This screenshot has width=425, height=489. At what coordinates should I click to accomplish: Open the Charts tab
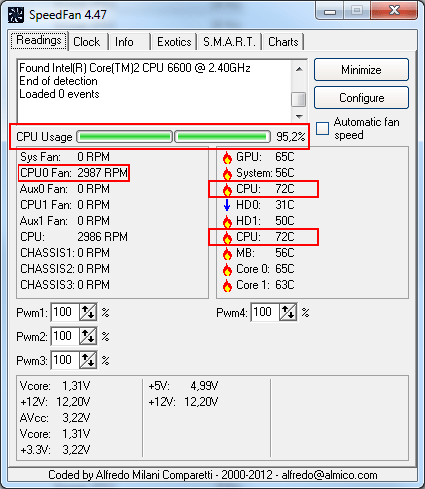(283, 42)
